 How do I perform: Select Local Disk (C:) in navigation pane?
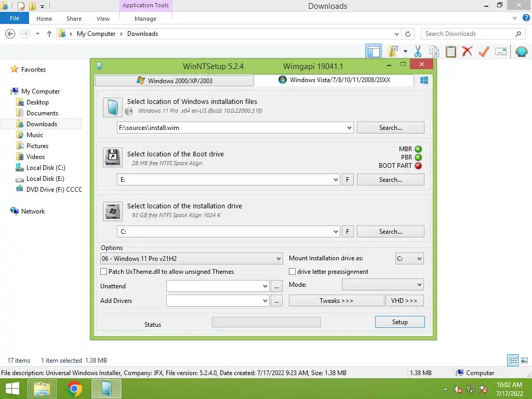pyautogui.click(x=41, y=168)
